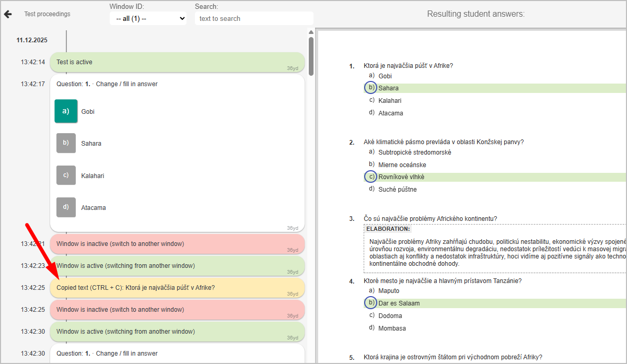Click 'Window is active' entry at 13:42:30

point(177,332)
